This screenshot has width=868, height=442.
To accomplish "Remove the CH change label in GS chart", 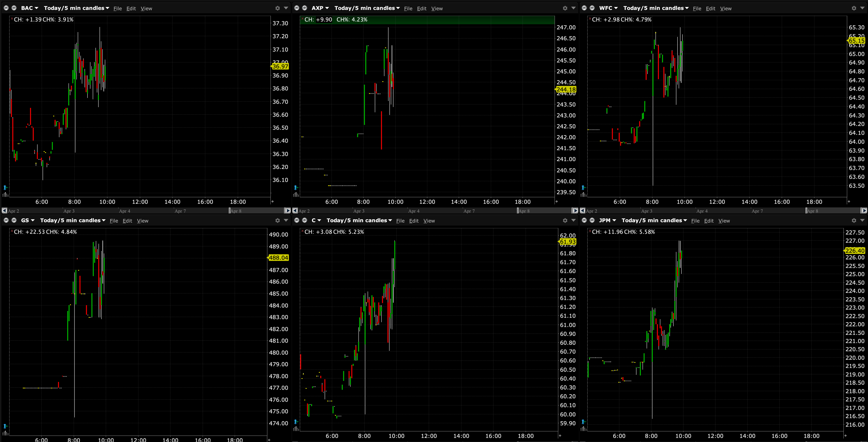I will tap(12, 231).
